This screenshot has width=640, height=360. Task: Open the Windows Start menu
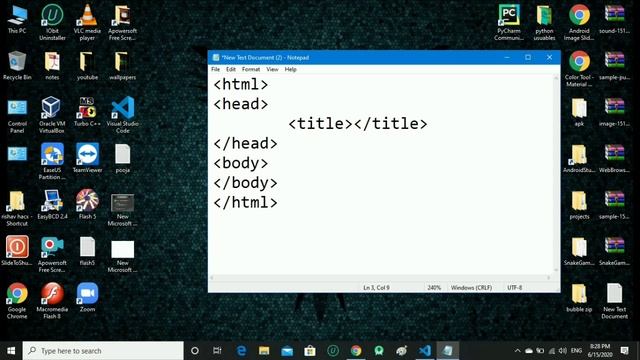pyautogui.click(x=11, y=351)
